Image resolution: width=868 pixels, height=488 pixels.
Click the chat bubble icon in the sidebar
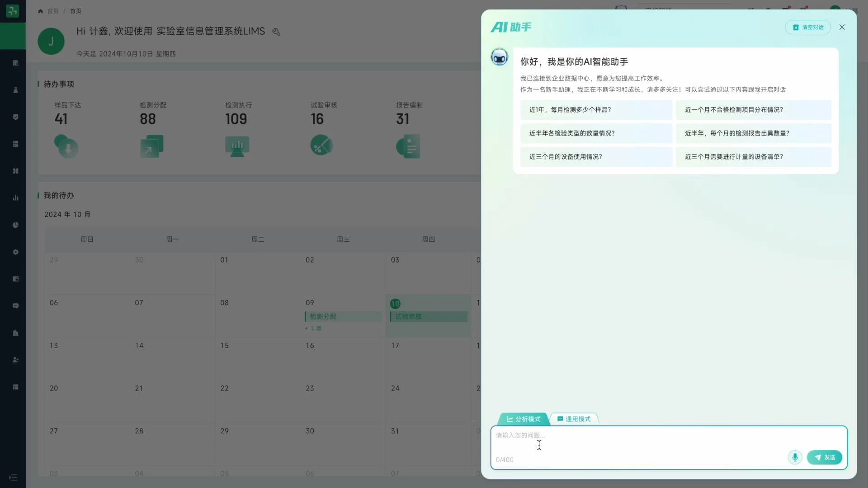(x=15, y=306)
